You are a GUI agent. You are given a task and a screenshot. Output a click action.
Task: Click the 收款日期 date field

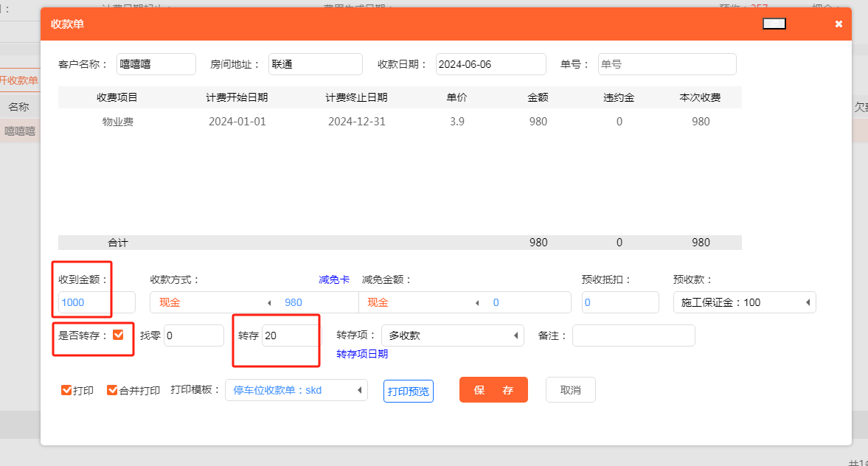[x=490, y=64]
